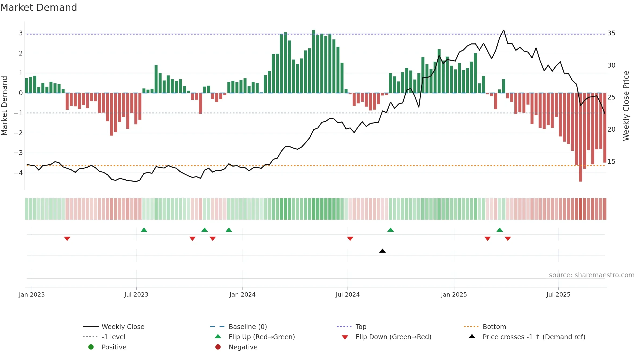This screenshot has height=362, width=644.
Task: Click green flip-up triangle around Sep 2024
Action: (390, 230)
